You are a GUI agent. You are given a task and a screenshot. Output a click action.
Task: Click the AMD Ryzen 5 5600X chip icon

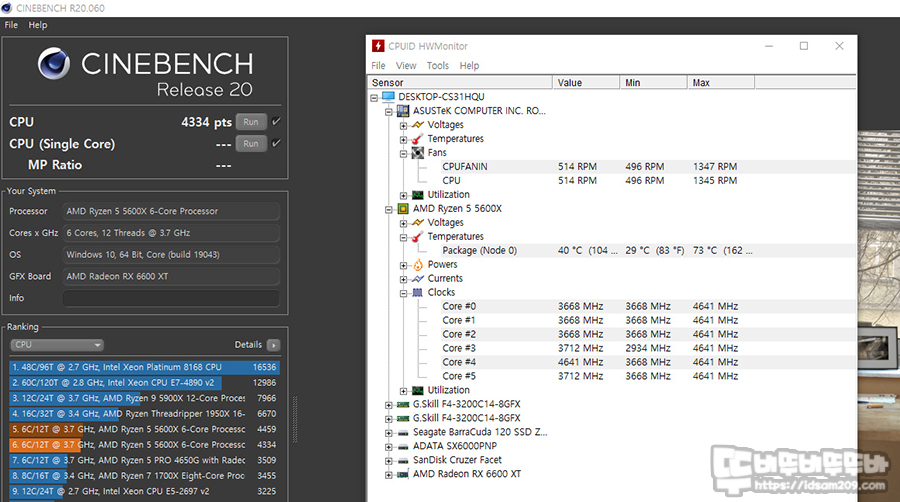click(403, 208)
